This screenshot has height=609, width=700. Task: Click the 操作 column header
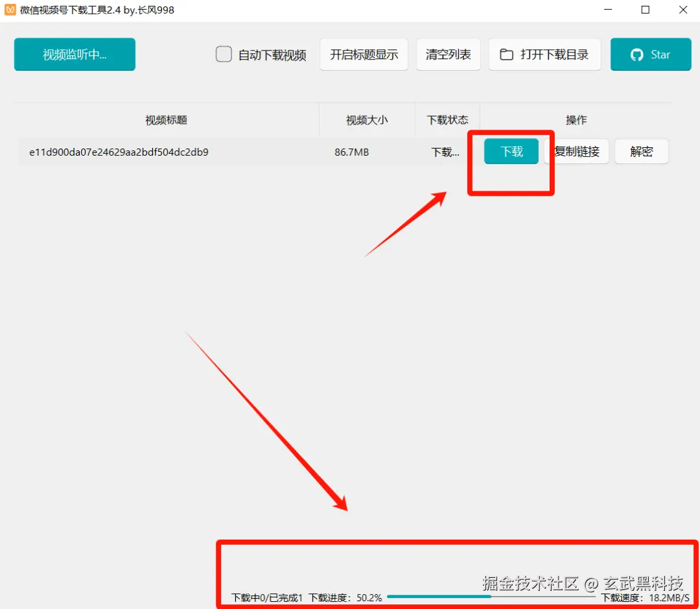pyautogui.click(x=576, y=120)
